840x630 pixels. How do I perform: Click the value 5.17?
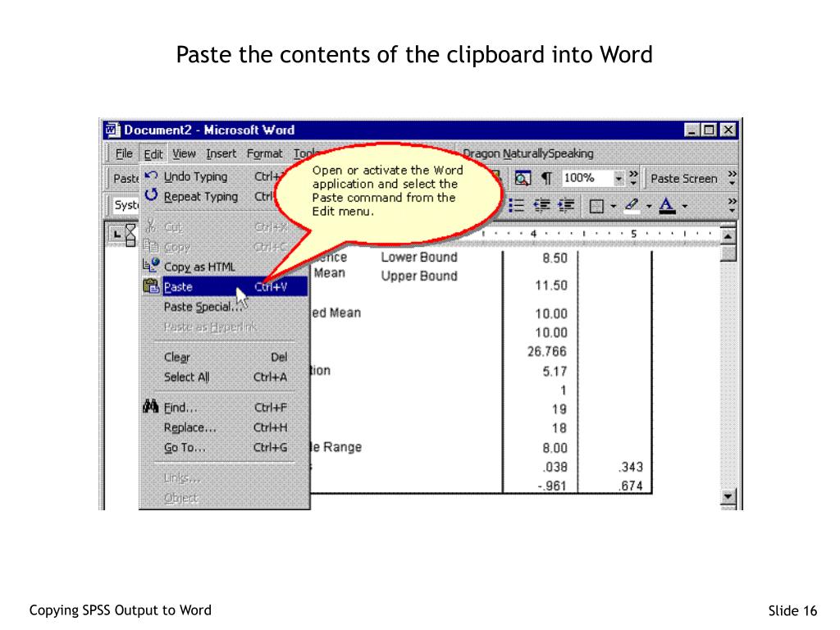pyautogui.click(x=555, y=372)
